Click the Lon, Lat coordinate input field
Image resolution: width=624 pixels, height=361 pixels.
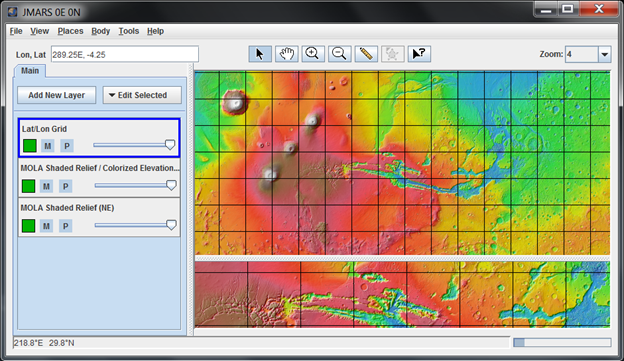(125, 55)
